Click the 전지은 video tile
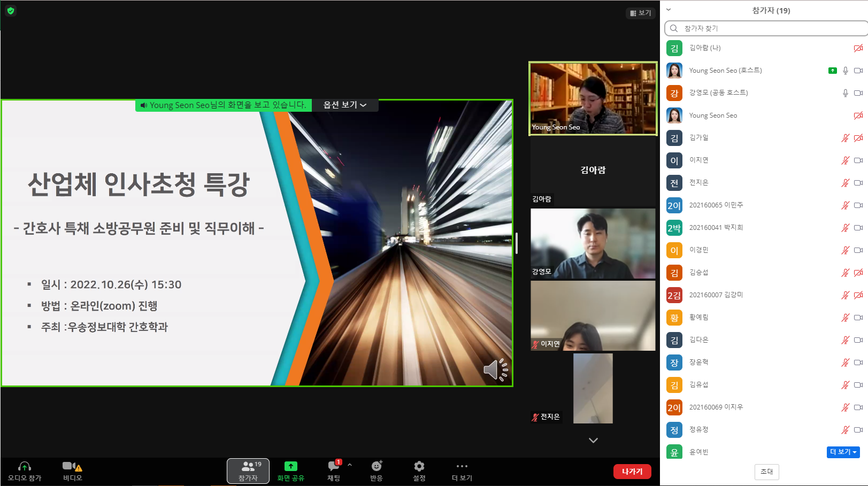The height and width of the screenshot is (486, 868). (593, 388)
